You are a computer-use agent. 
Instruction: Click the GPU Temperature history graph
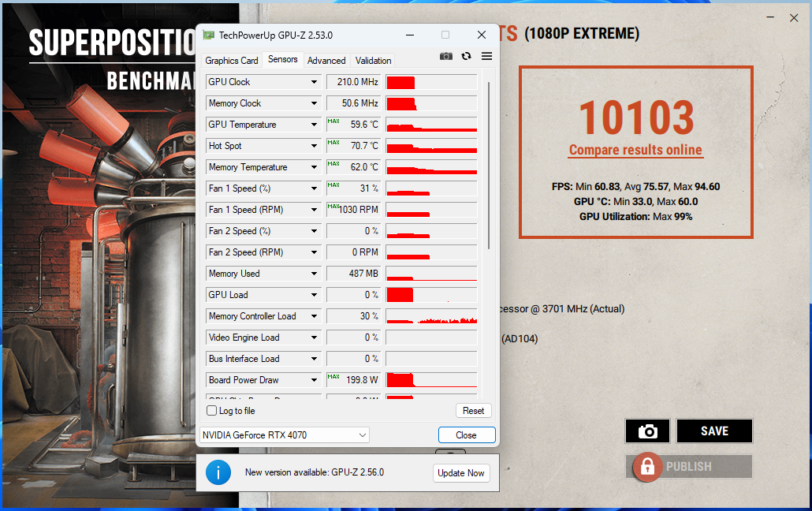(431, 125)
